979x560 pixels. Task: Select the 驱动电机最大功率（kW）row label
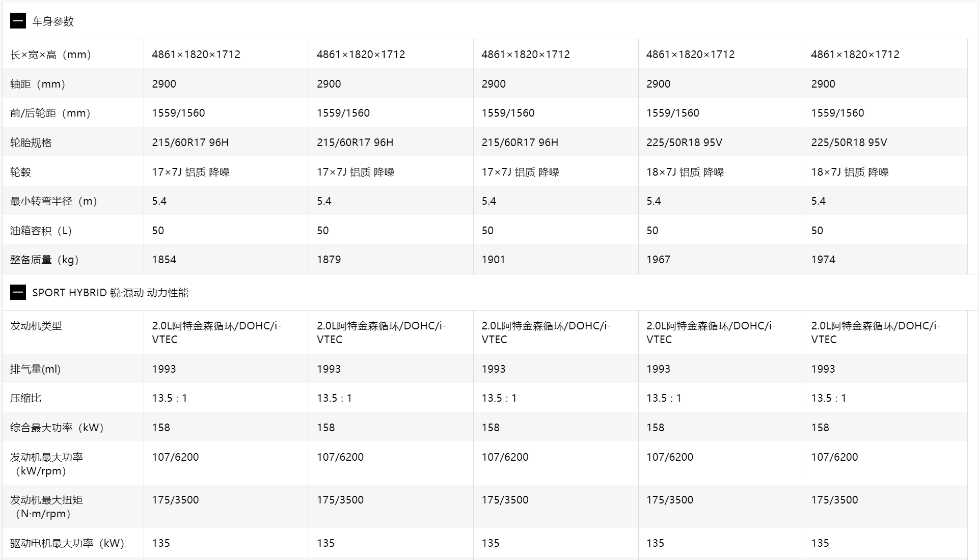pyautogui.click(x=67, y=543)
